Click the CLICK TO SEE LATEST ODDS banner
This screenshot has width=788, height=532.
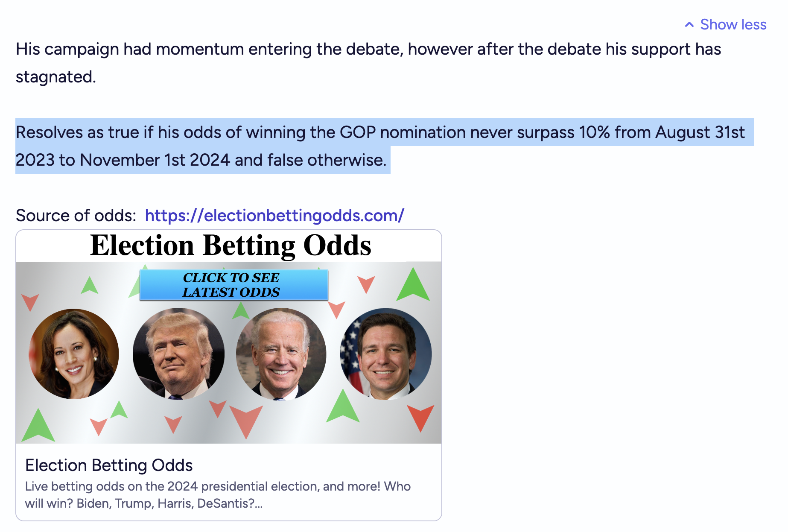pos(233,285)
